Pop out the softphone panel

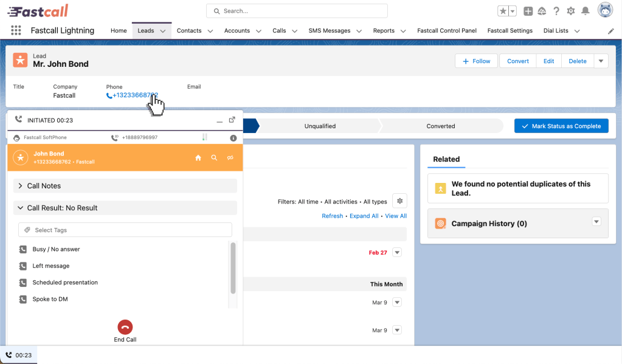(232, 120)
